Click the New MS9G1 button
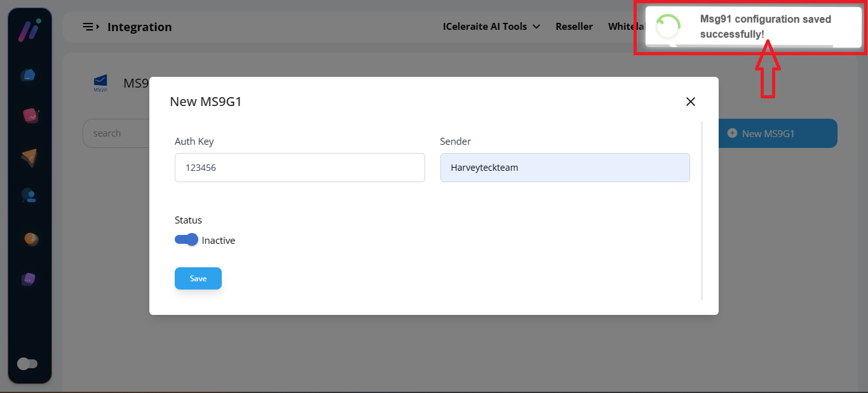 pyautogui.click(x=777, y=133)
